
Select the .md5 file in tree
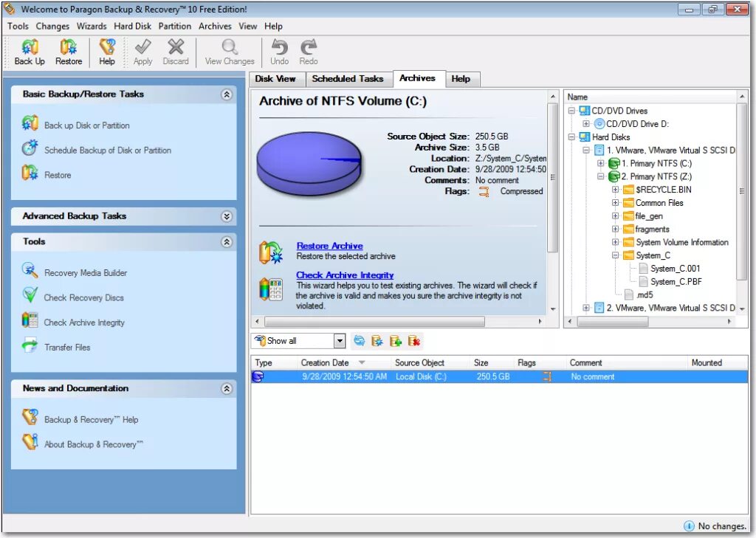click(x=644, y=294)
